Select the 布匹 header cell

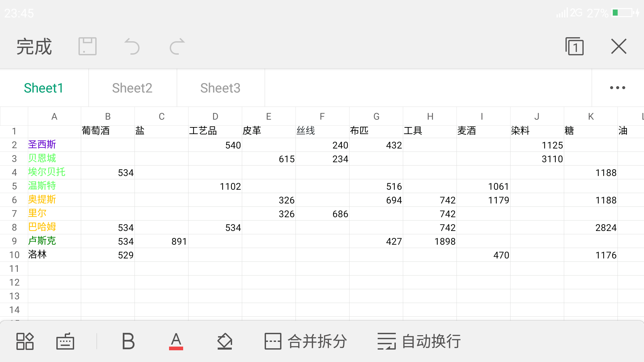pos(376,131)
